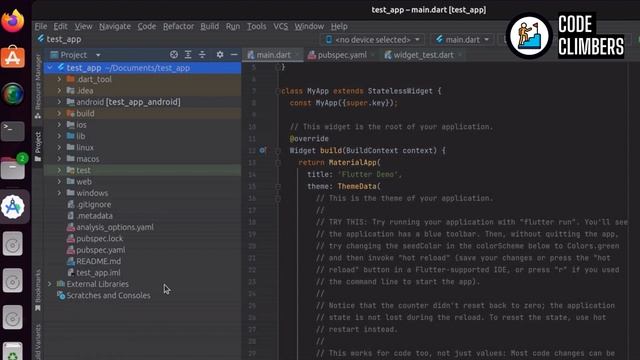The height and width of the screenshot is (360, 640).
Task: Hide the Project tool window
Action: [234, 54]
